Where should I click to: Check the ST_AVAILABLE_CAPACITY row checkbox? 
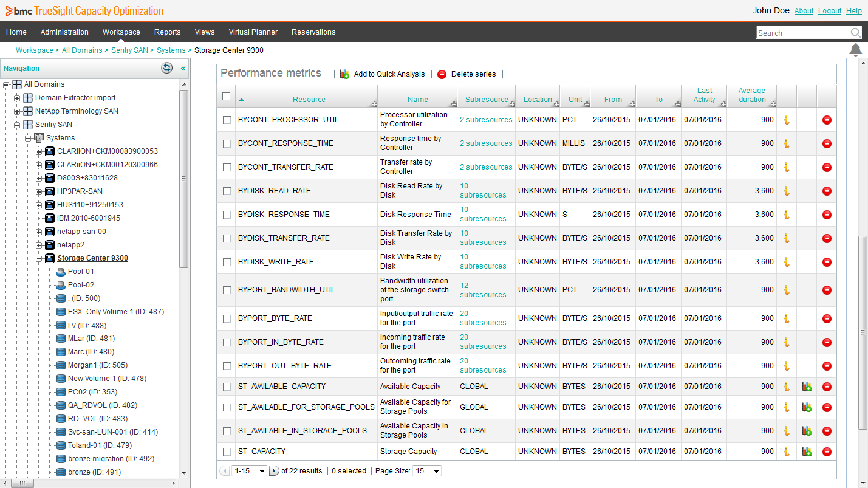(227, 387)
